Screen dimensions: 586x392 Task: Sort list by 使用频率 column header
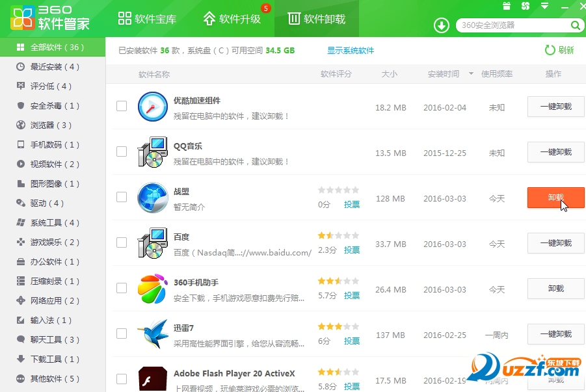click(x=497, y=74)
